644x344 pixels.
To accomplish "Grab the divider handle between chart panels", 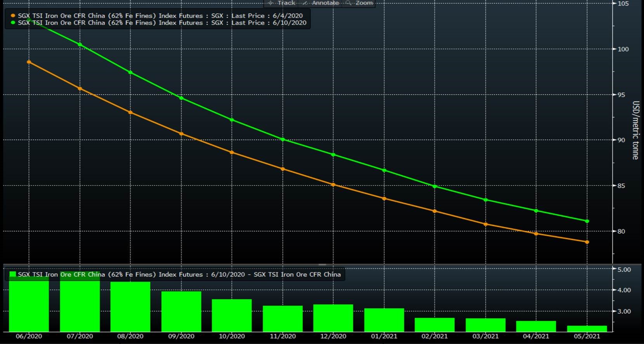I will pyautogui.click(x=322, y=264).
